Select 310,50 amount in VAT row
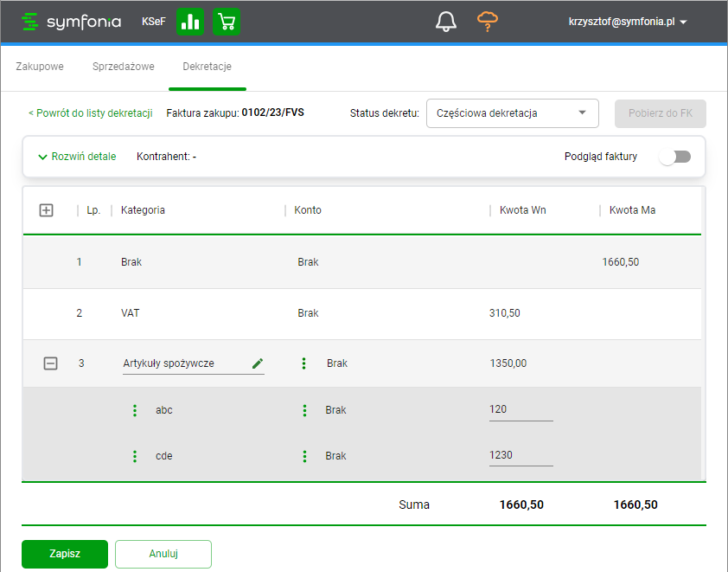The height and width of the screenshot is (572, 728). coord(505,313)
